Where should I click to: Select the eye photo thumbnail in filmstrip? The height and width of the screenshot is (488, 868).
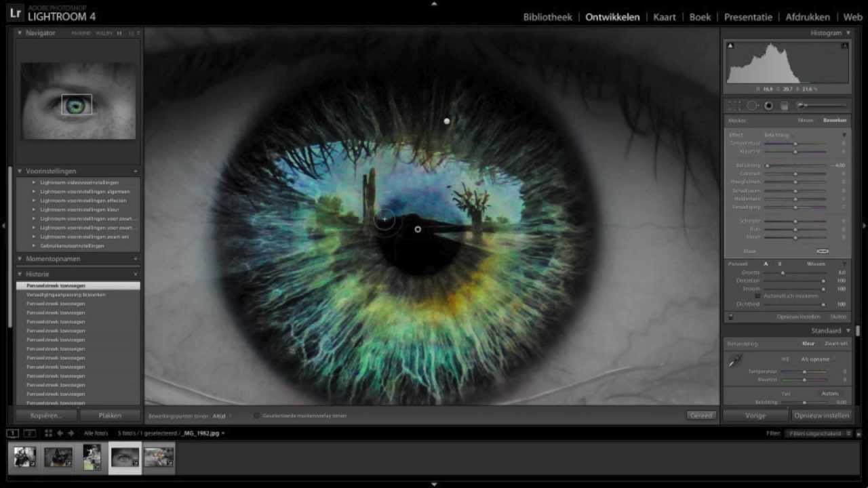(125, 457)
